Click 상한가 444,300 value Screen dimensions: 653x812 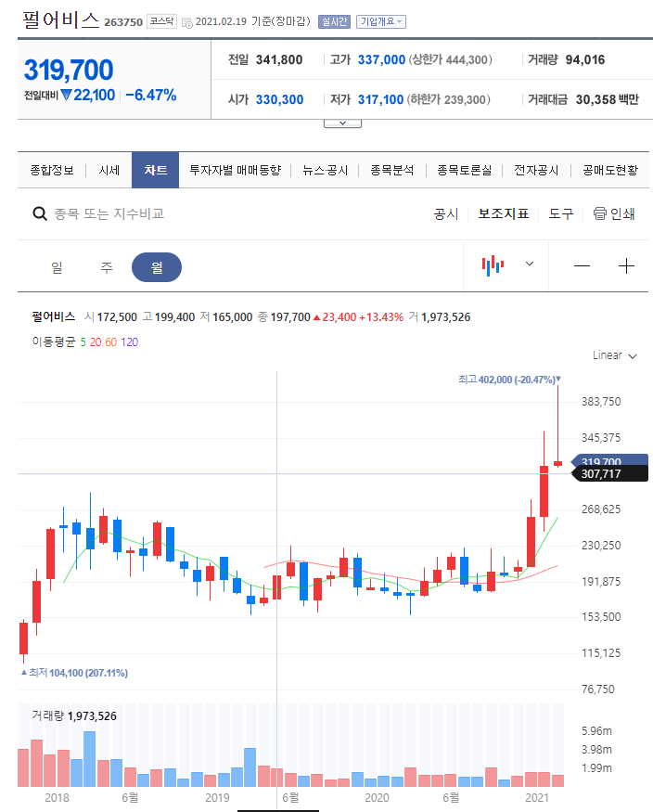[450, 59]
